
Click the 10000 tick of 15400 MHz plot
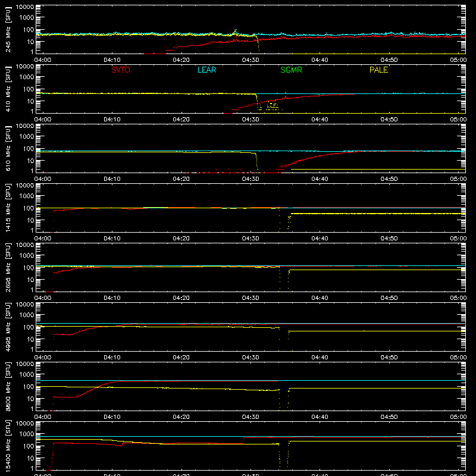pos(25,424)
